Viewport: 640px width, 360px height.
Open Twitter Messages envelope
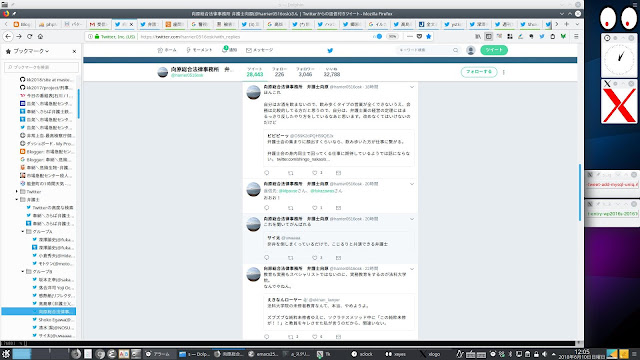[260, 50]
